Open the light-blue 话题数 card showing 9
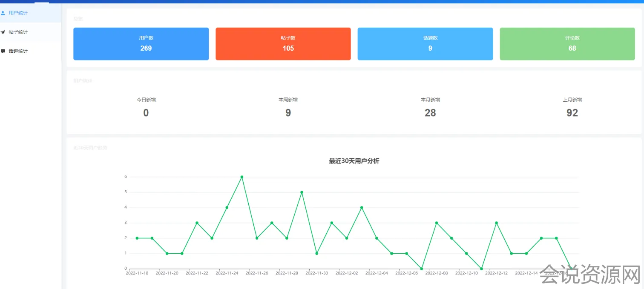This screenshot has width=644, height=289. [x=425, y=44]
